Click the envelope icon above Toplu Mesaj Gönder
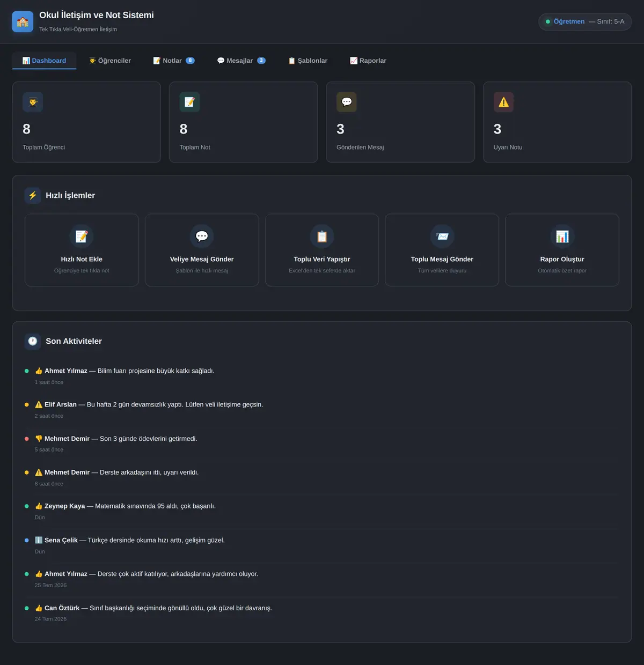 click(442, 236)
